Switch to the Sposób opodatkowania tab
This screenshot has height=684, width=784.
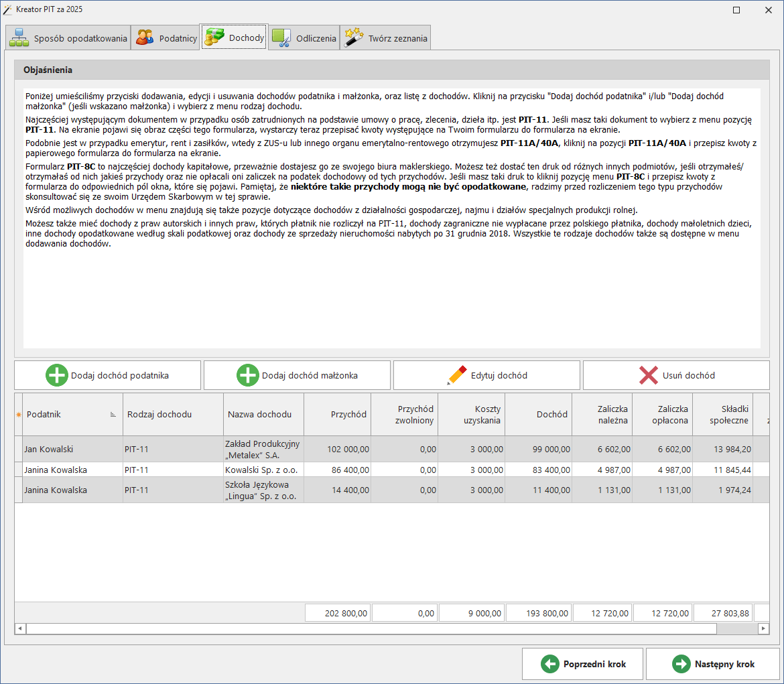tap(68, 38)
